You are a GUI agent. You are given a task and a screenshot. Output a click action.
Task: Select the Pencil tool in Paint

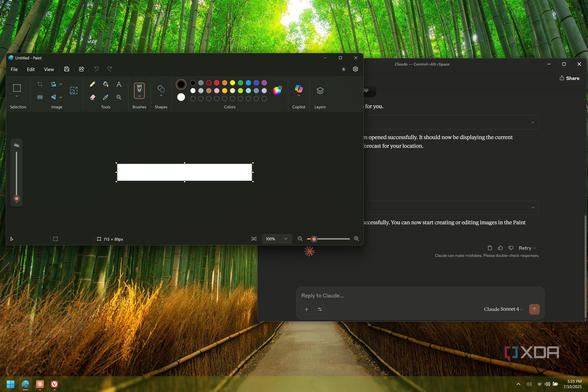92,84
